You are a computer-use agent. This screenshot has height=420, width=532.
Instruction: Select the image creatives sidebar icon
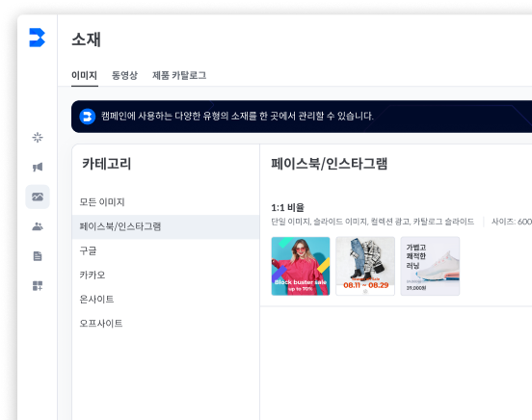(x=38, y=197)
